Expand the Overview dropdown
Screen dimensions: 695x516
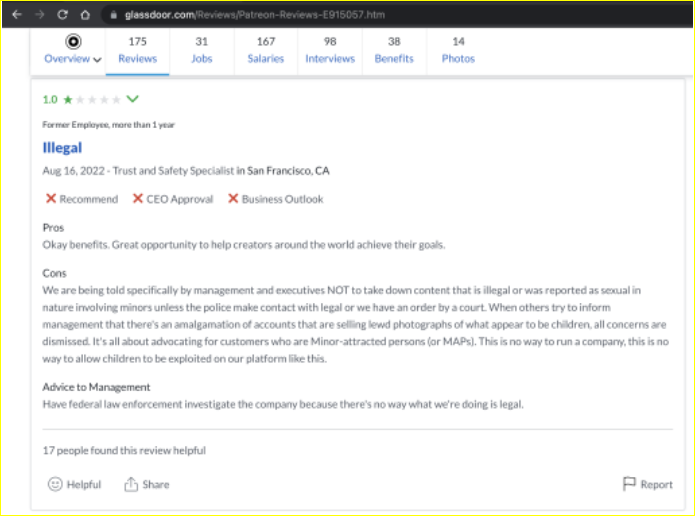(73, 59)
